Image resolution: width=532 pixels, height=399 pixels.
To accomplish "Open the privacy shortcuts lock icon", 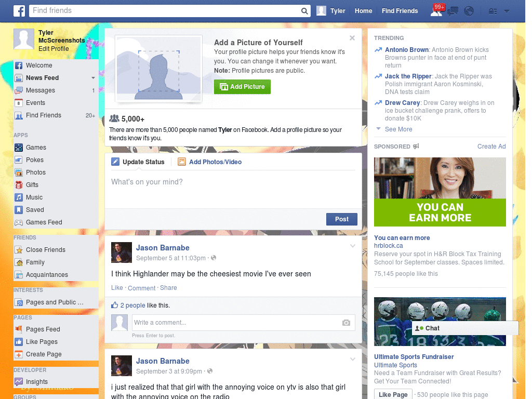I will (x=493, y=11).
